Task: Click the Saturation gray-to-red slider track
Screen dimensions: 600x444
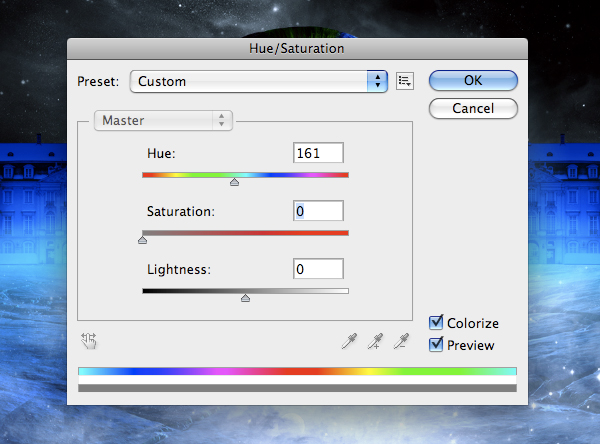Action: pyautogui.click(x=245, y=233)
